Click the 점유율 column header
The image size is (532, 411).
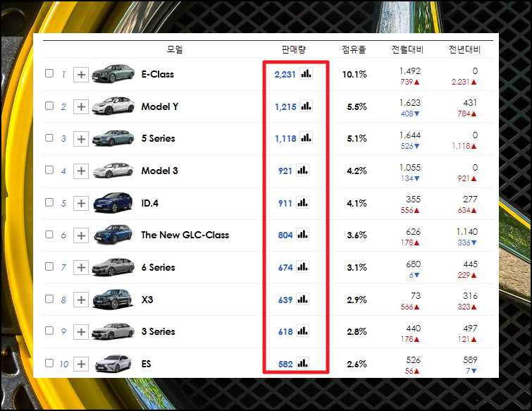coord(354,49)
